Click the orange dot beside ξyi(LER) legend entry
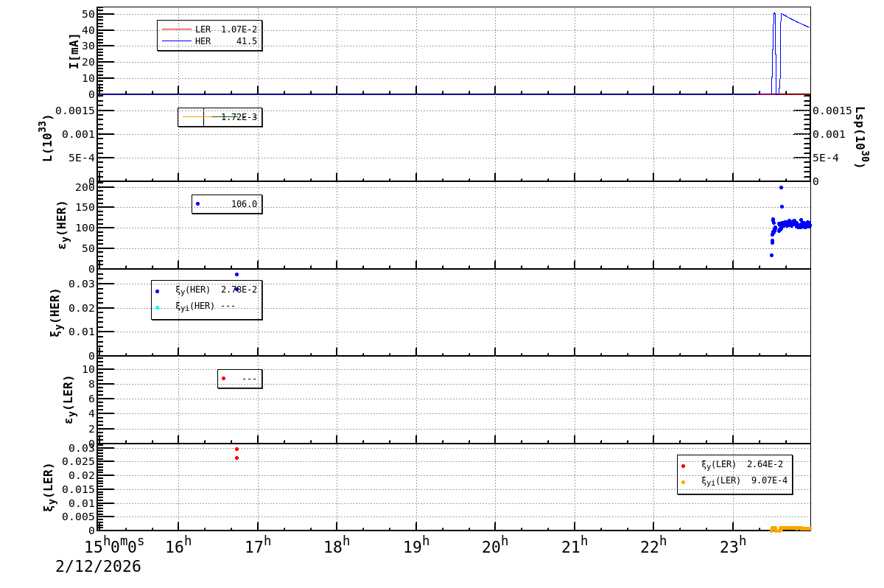The height and width of the screenshot is (588, 884). pyautogui.click(x=683, y=482)
